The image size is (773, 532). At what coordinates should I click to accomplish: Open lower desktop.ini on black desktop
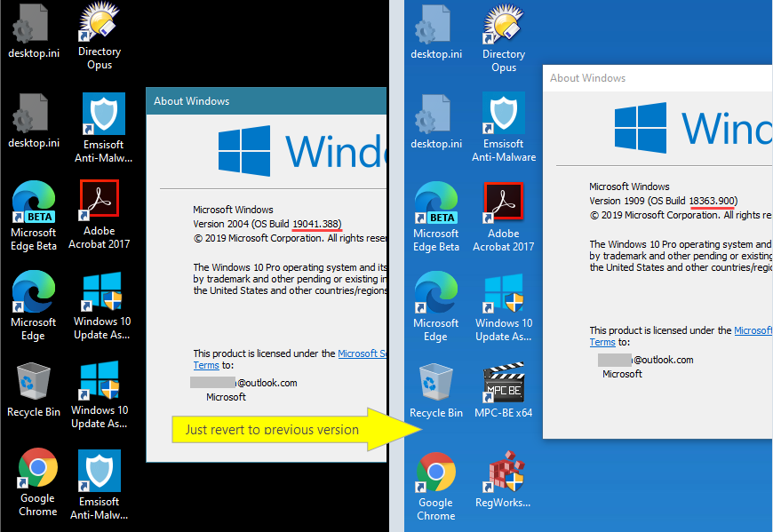pos(33,122)
